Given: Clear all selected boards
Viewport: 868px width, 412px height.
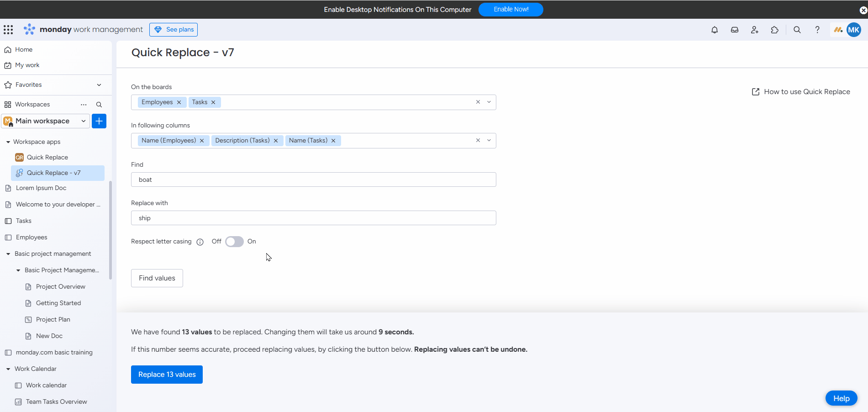Looking at the screenshot, I should pyautogui.click(x=478, y=102).
